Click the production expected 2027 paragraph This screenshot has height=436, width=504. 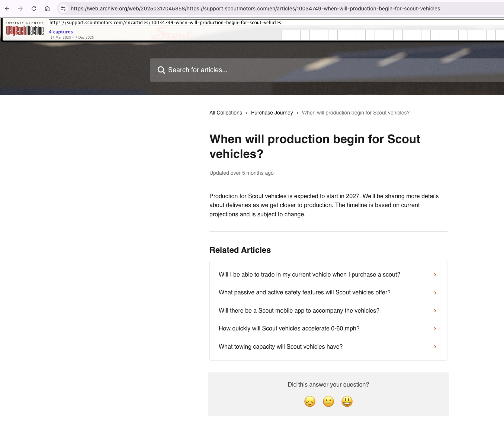(x=324, y=205)
